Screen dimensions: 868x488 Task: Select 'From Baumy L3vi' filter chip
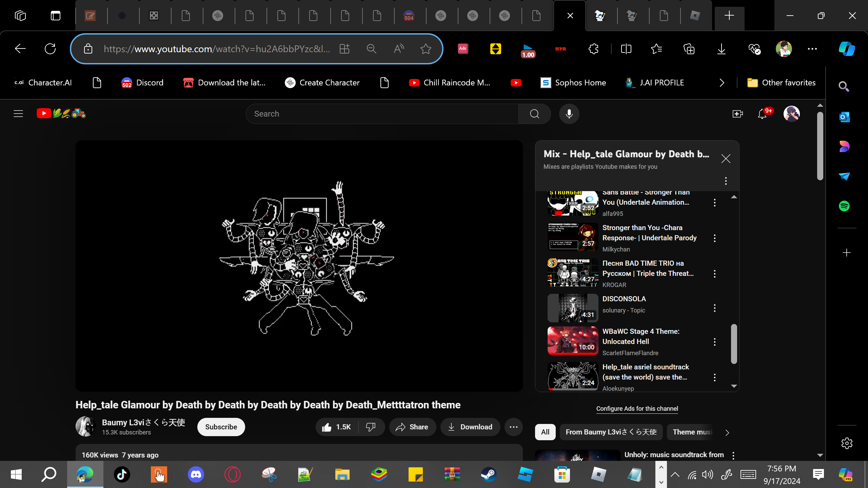click(x=611, y=432)
